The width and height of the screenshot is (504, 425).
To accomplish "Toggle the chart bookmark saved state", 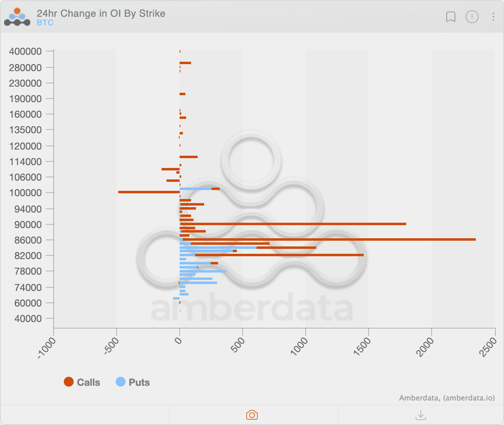I will (x=451, y=17).
